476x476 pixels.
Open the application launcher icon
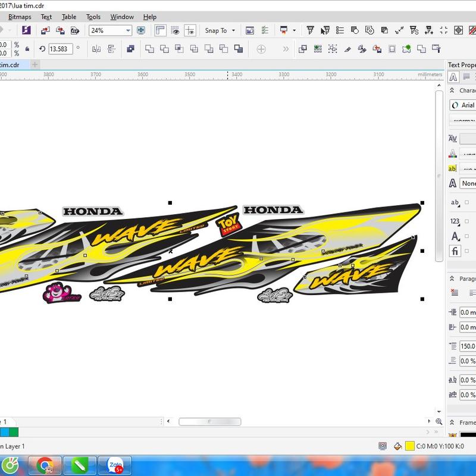tap(284, 30)
